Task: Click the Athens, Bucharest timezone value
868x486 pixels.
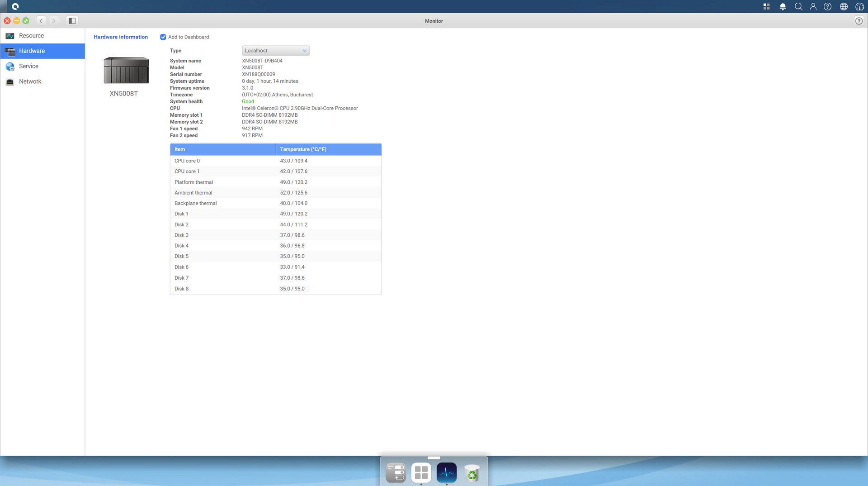Action: (x=277, y=95)
